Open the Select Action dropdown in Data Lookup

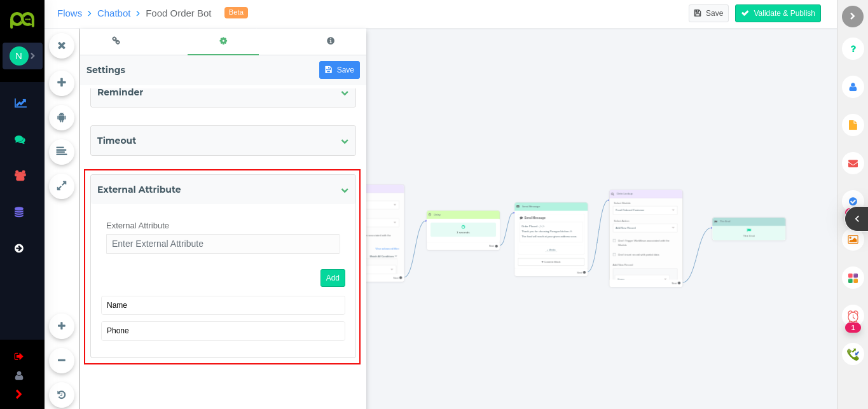[x=645, y=228]
